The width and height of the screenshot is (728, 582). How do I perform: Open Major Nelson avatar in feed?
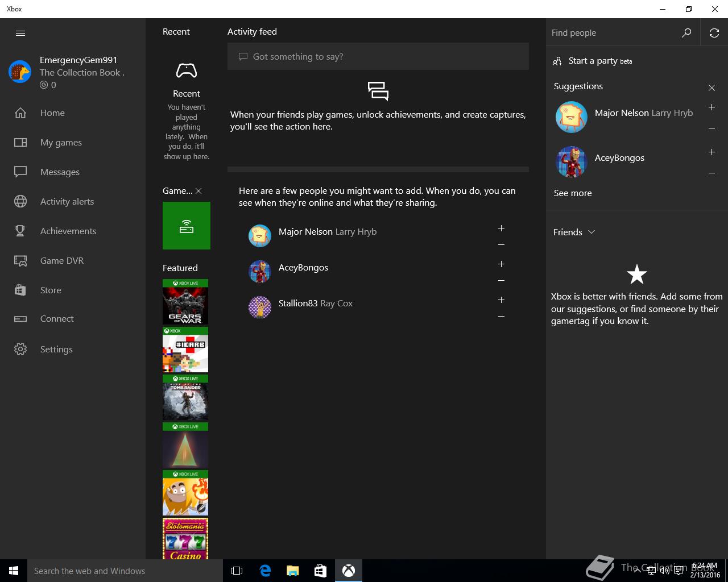(x=260, y=236)
